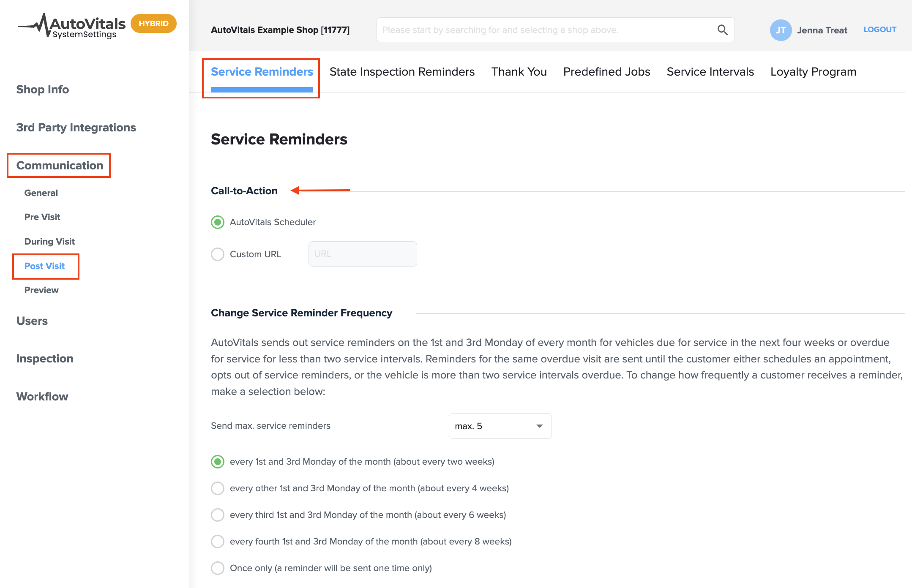Click the AutoVitals SystemSettings logo
912x588 pixels.
72,26
